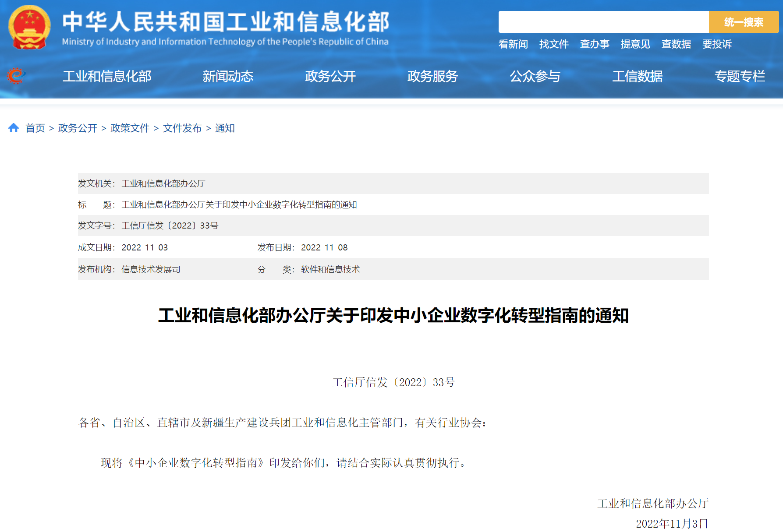Open the 查数据 quick link
The image size is (783, 532).
tap(676, 44)
